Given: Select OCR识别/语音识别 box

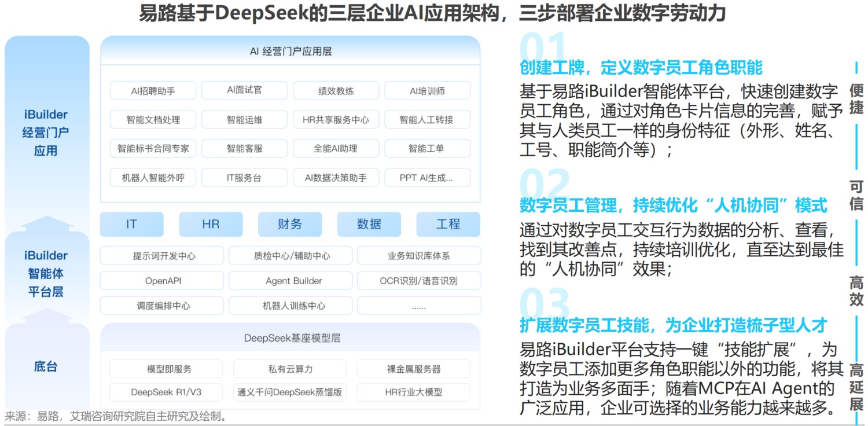Looking at the screenshot, I should click(x=419, y=281).
